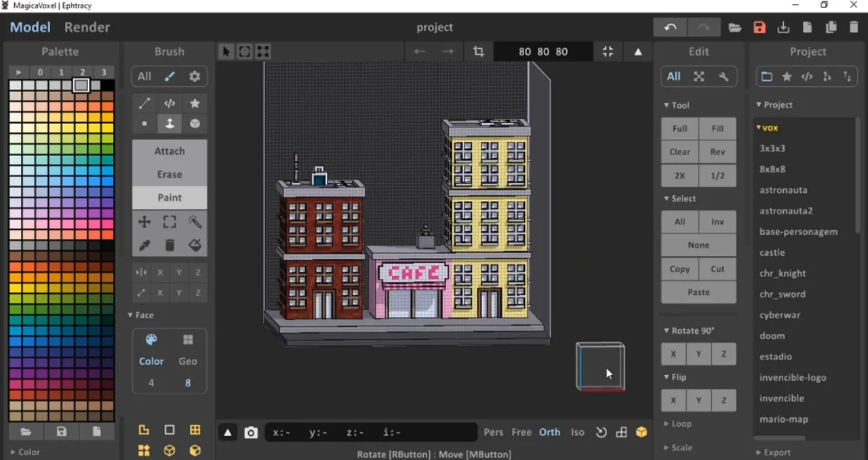This screenshot has width=868, height=460.
Task: Expand the Export section
Action: [x=773, y=453]
